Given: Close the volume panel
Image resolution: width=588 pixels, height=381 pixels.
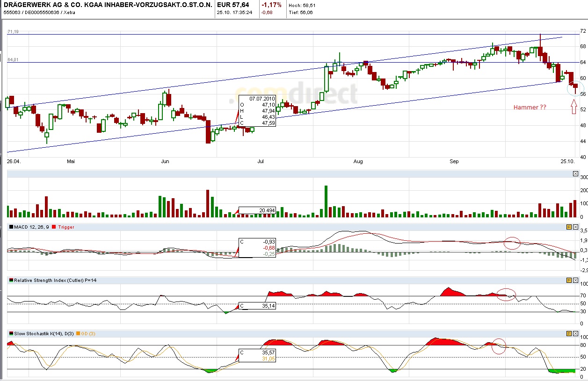Looking at the screenshot, I should click(x=575, y=174).
